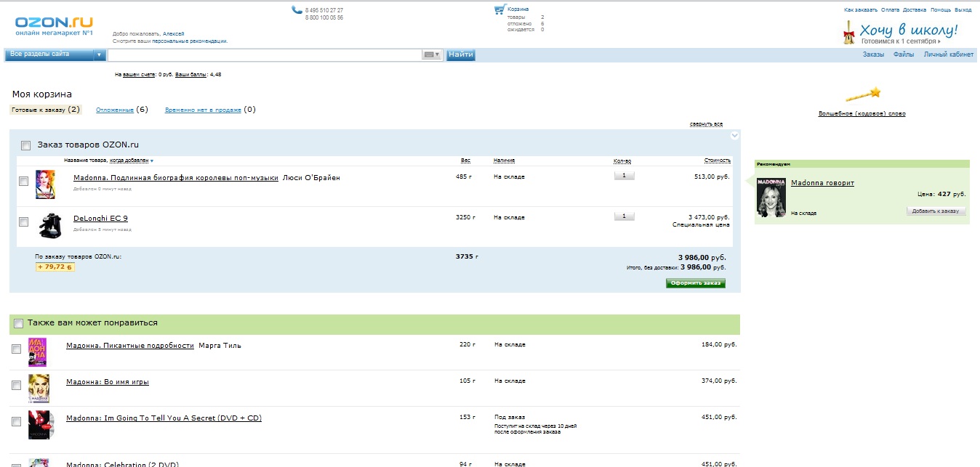
Task: Click the virtual keyboard icon in search box
Action: click(431, 54)
